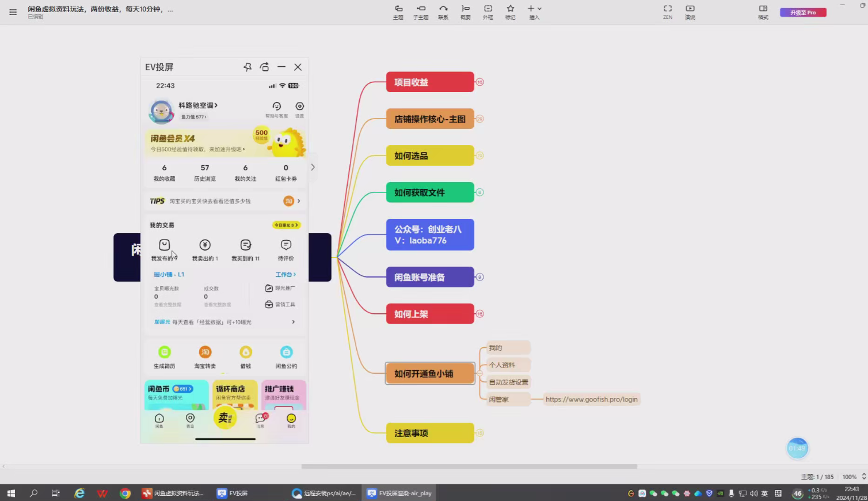Viewport: 868px width, 501px height.
Task: Rotate the EV投屏 mirrored screen
Action: click(264, 67)
